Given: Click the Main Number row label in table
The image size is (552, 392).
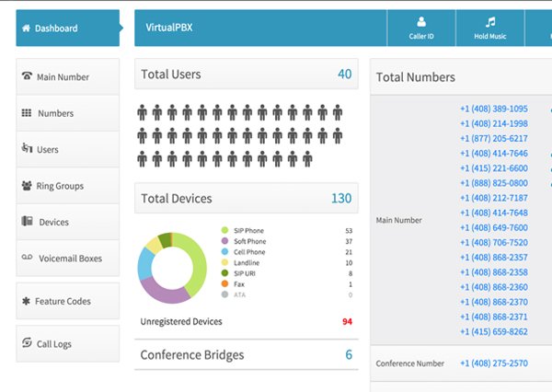Looking at the screenshot, I should [399, 220].
